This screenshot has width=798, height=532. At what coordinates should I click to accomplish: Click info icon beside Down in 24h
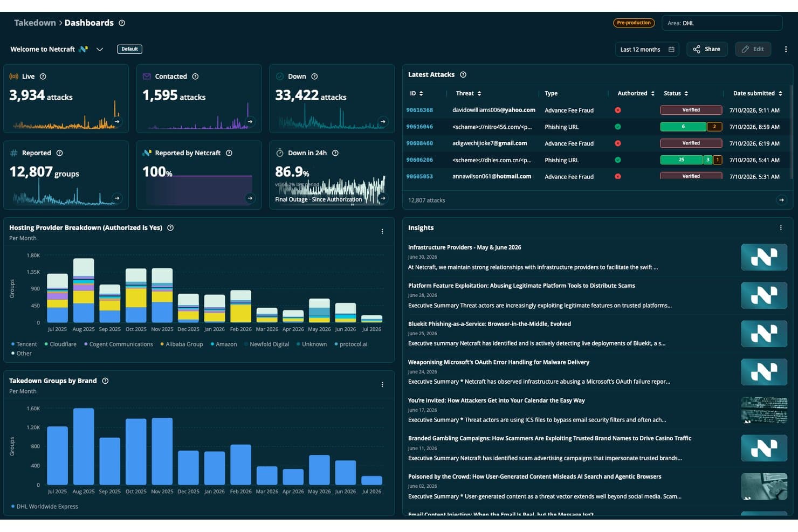coord(335,153)
